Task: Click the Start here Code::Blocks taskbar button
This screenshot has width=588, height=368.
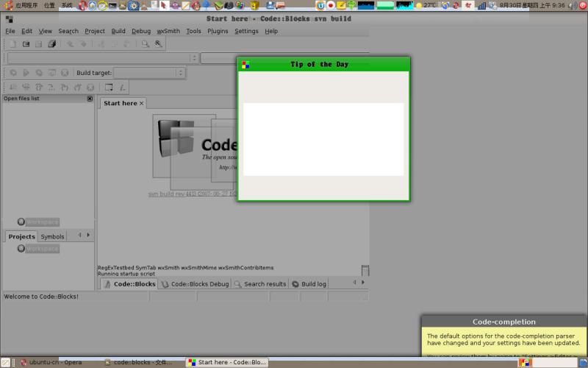Action: click(x=228, y=362)
